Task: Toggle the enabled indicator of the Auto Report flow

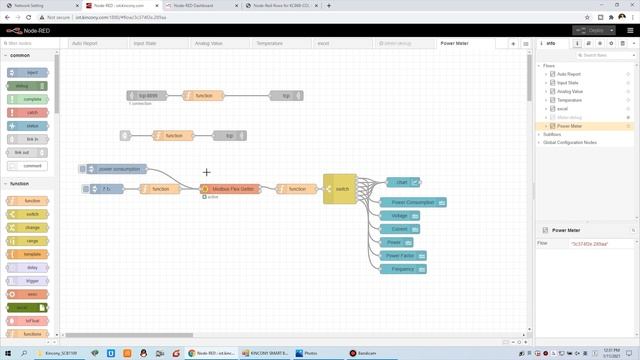Action: click(x=628, y=74)
